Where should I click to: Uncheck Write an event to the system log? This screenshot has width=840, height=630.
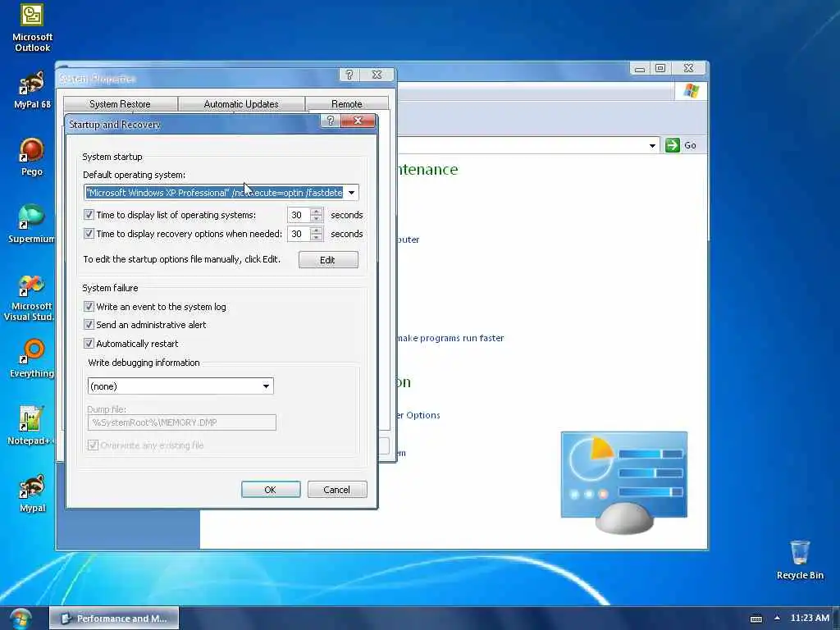[x=89, y=307]
